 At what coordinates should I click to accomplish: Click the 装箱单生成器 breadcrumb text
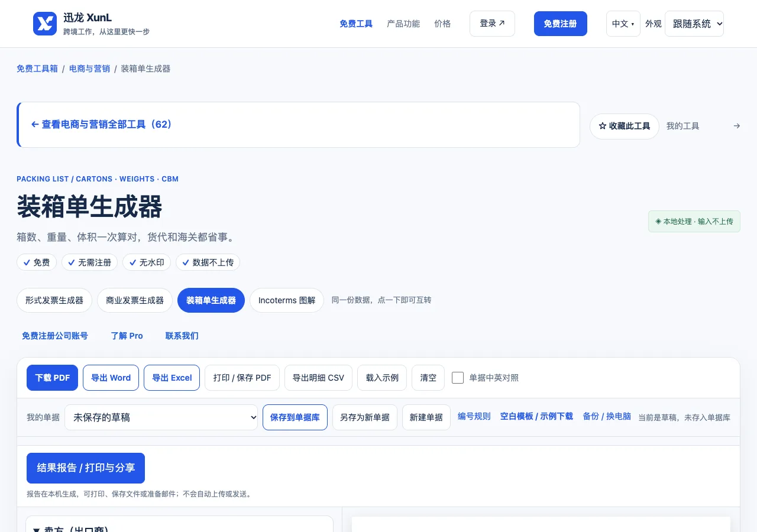(x=145, y=69)
